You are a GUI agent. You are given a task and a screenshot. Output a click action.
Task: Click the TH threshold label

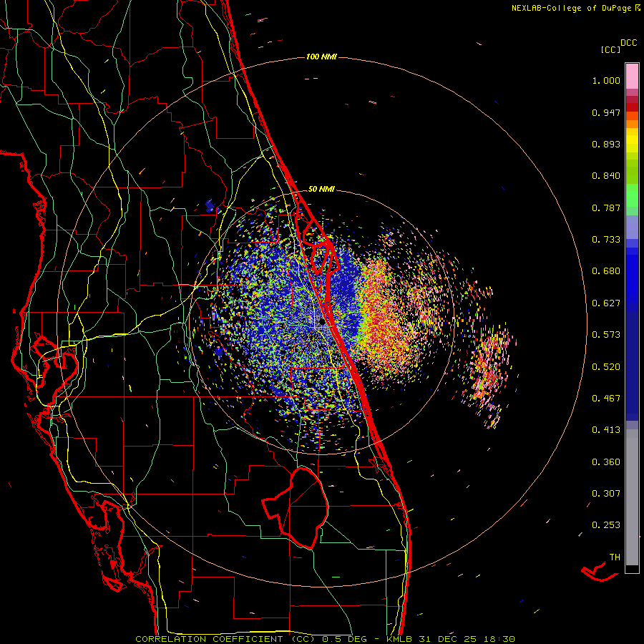point(615,557)
